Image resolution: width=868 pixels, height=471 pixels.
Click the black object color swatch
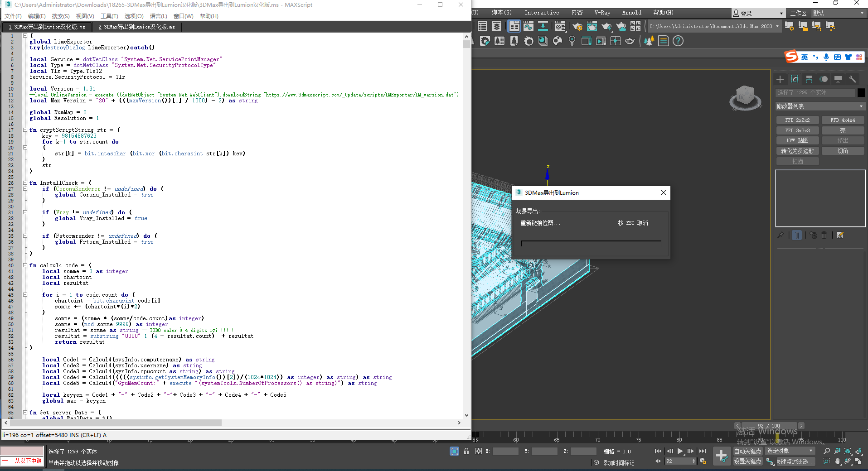click(x=861, y=92)
